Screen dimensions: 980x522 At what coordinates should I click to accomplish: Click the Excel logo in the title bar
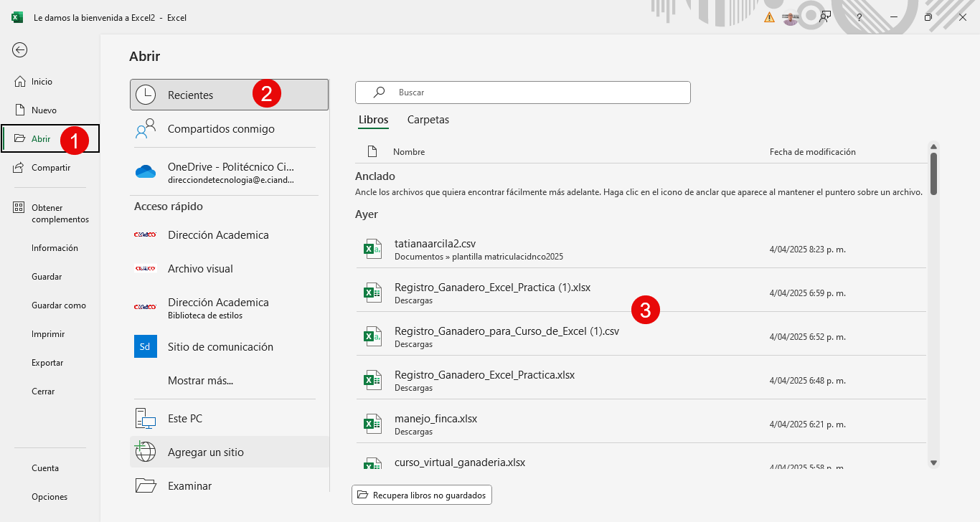coord(17,17)
